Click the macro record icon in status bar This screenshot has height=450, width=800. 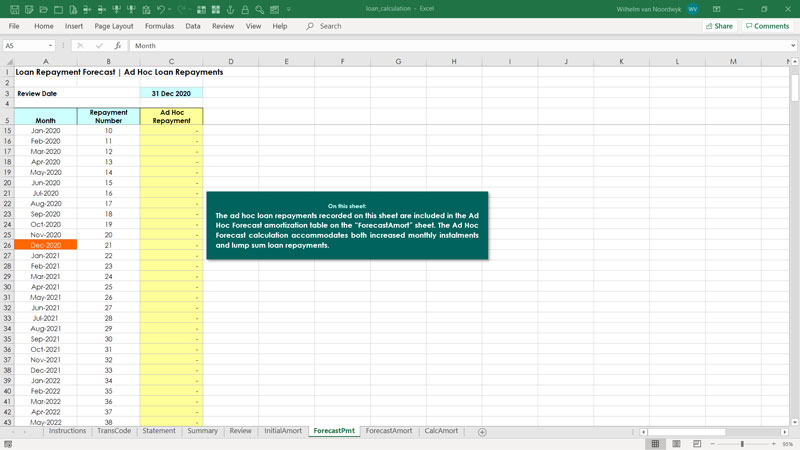tap(8, 444)
